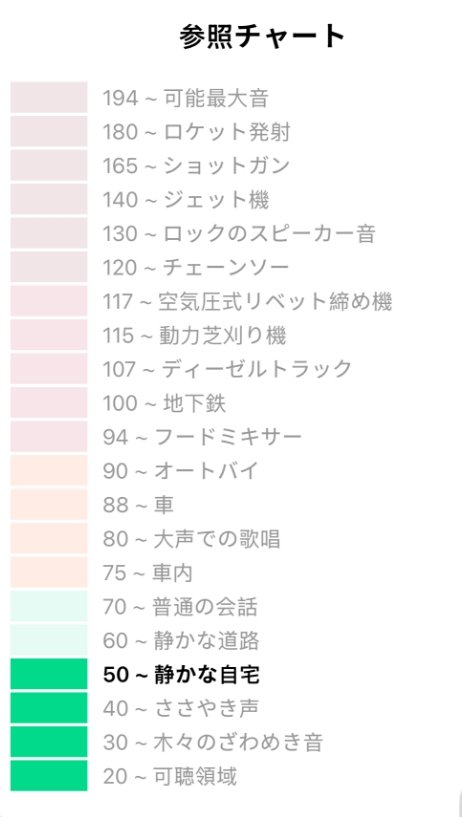462x817 pixels.
Task: Click the 94 フードミキサー label
Action: [x=202, y=437]
